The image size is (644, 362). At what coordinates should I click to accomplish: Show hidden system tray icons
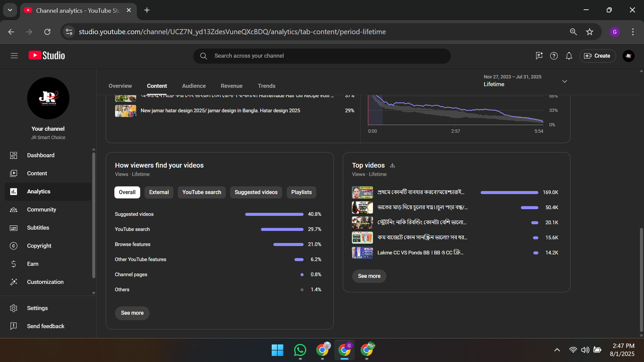[x=557, y=350]
